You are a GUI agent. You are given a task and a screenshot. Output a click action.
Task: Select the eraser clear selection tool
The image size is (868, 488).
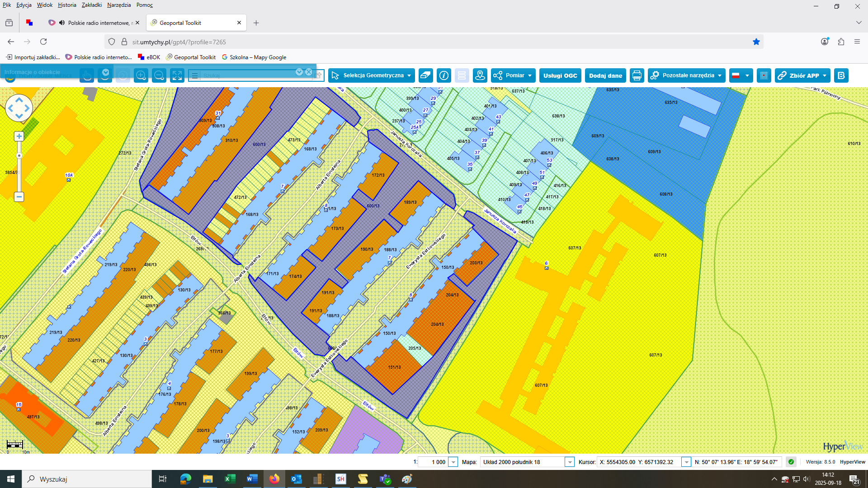coord(425,75)
